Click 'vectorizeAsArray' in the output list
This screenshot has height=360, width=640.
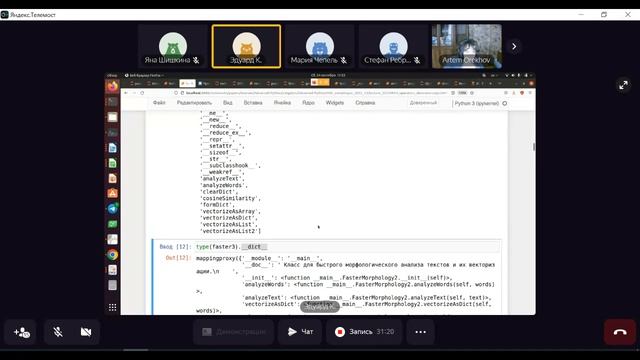(230, 211)
